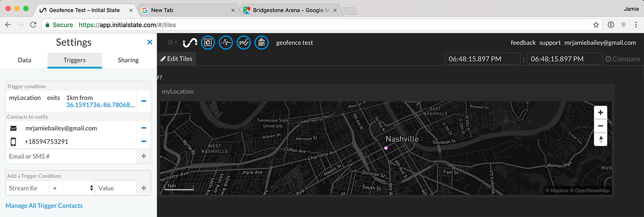Click the Stream Key input field
Screen dimensions: 644x217
[x=27, y=188]
